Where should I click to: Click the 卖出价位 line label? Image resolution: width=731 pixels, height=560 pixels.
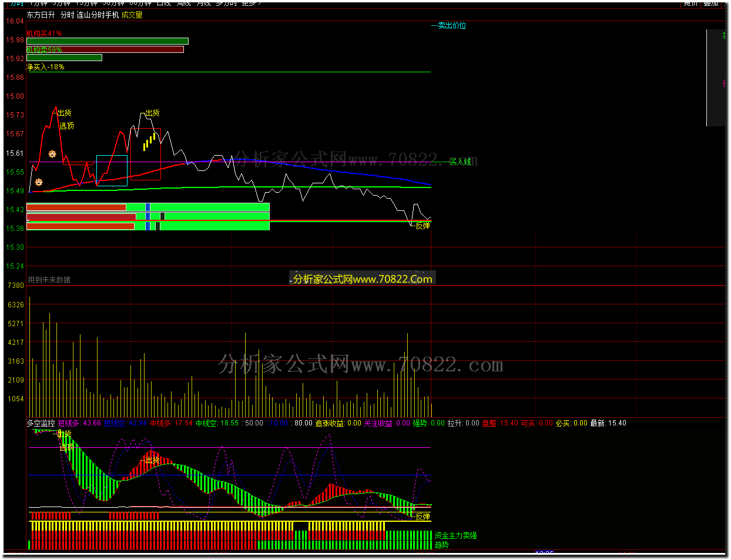coord(452,25)
